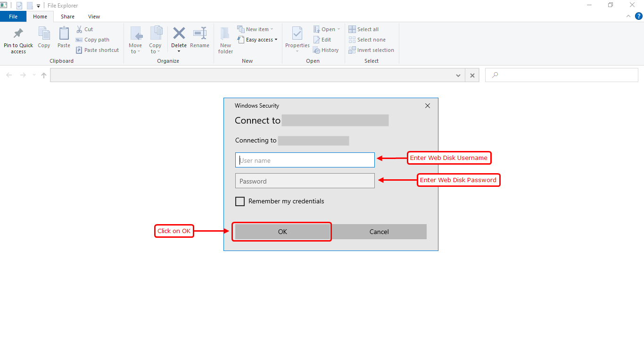
Task: Click the Help question mark icon
Action: coord(638,16)
